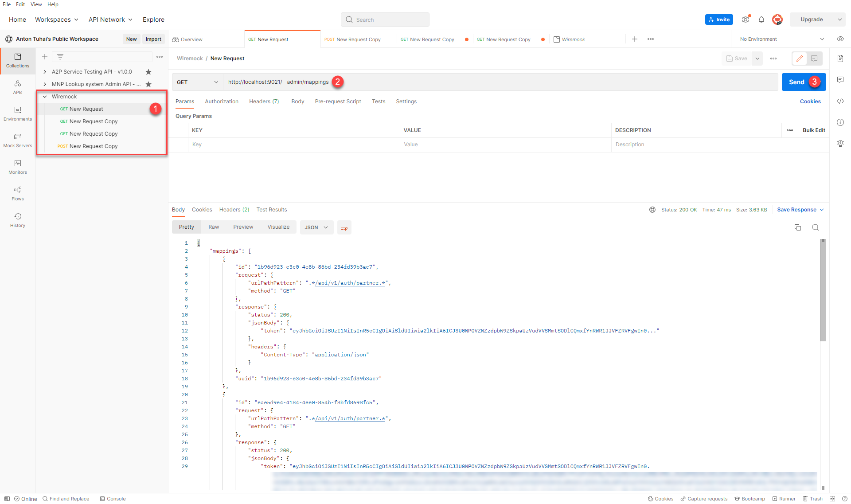This screenshot has width=851, height=504.
Task: Open the Mock Servers sidebar panel
Action: pos(18,140)
